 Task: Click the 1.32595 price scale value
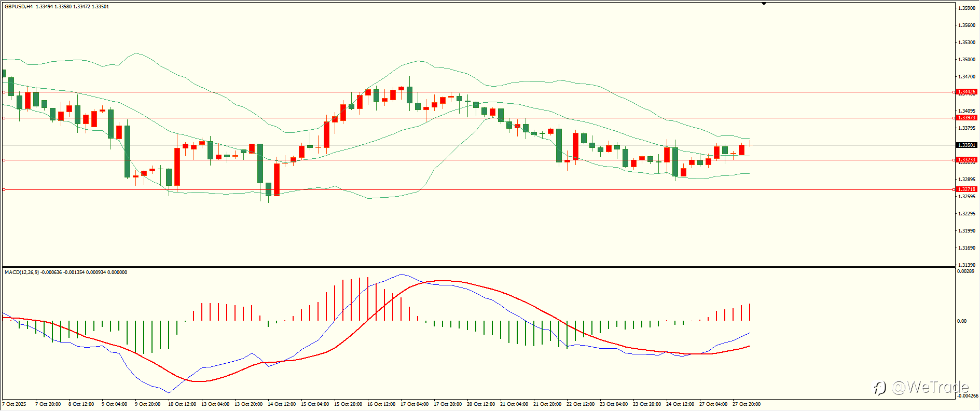click(x=967, y=197)
